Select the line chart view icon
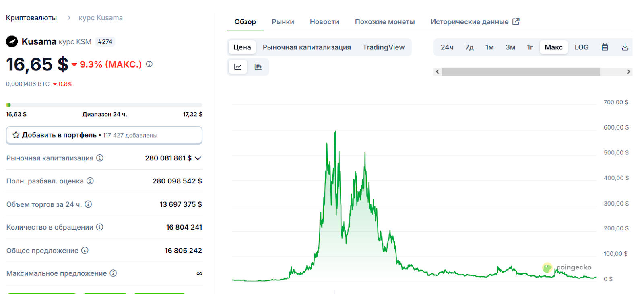Image resolution: width=644 pixels, height=294 pixels. coord(238,67)
